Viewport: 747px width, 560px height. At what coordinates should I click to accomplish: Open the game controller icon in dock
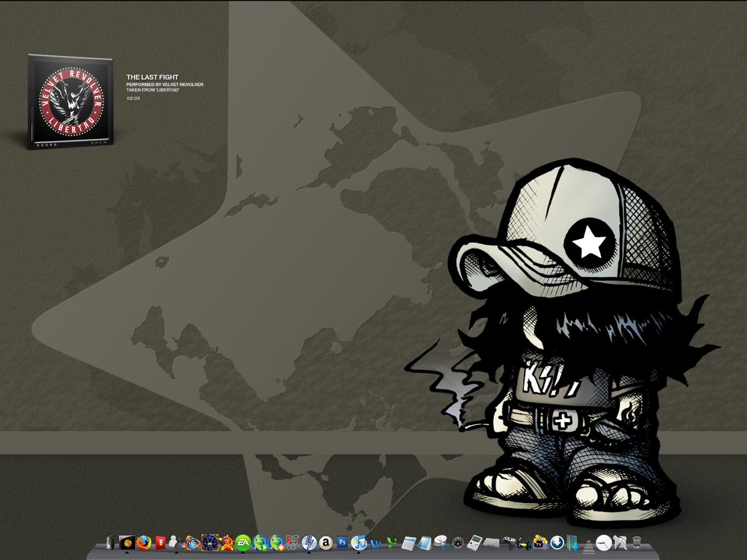[509, 543]
